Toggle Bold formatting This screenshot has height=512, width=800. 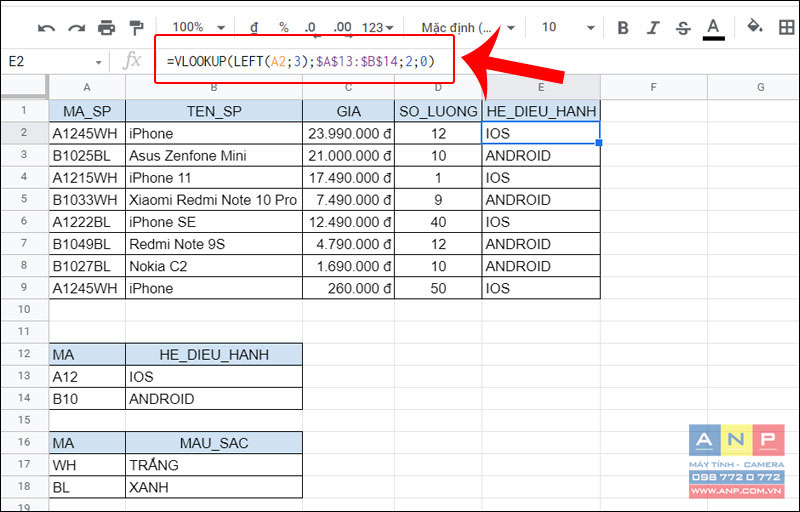coord(622,28)
